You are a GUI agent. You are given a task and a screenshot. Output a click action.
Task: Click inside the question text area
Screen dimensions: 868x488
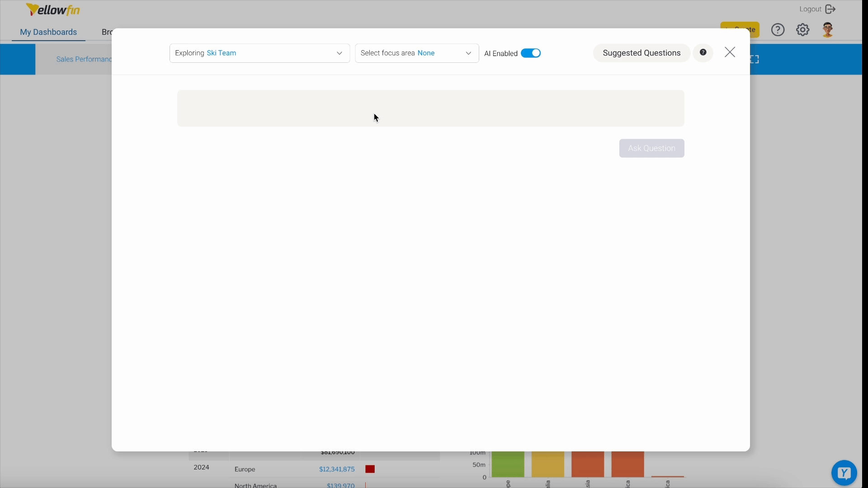point(430,108)
